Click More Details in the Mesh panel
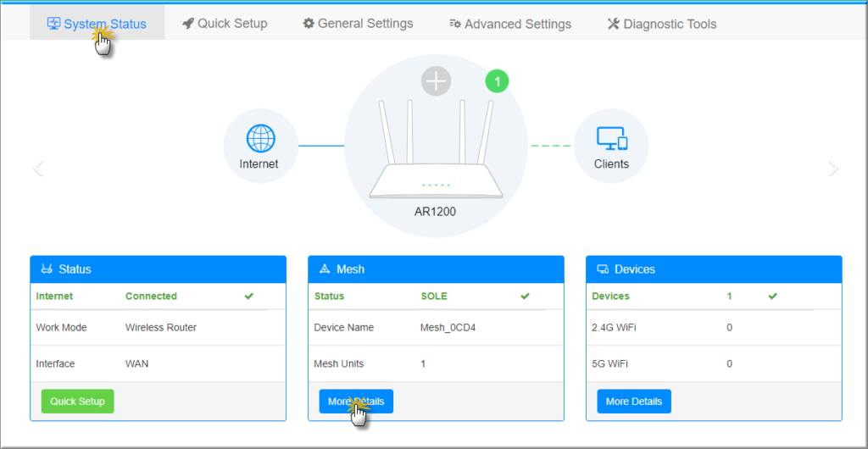This screenshot has height=449, width=868. point(356,402)
